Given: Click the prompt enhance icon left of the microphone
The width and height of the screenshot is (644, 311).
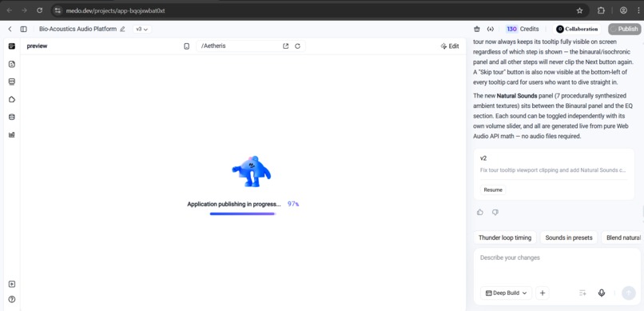Looking at the screenshot, I should click(x=582, y=293).
